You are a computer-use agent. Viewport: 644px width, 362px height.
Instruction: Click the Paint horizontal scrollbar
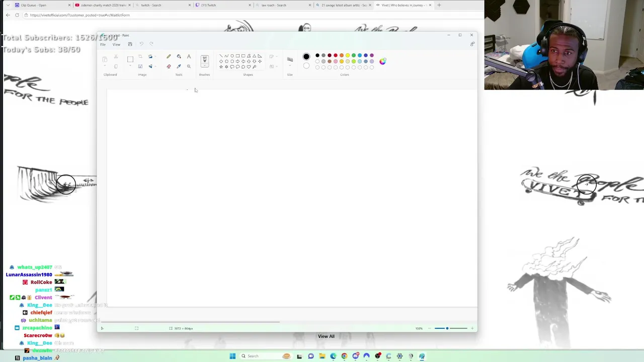[190, 322]
